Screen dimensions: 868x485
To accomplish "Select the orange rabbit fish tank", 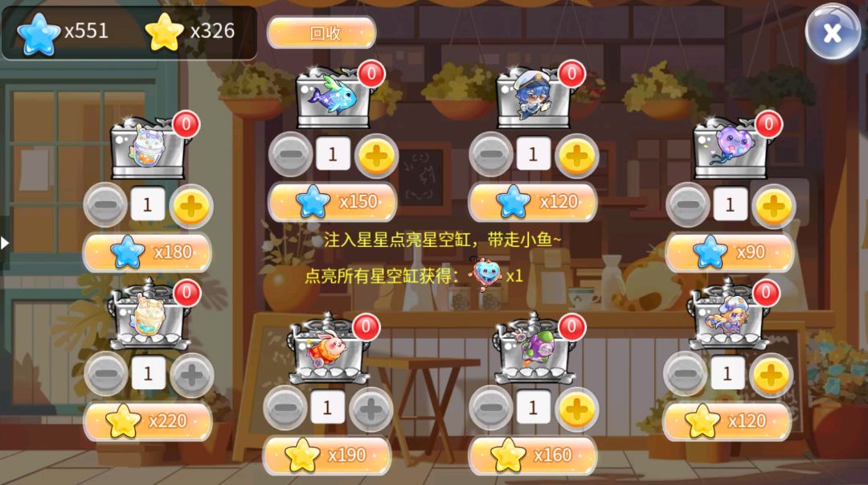I will click(330, 351).
